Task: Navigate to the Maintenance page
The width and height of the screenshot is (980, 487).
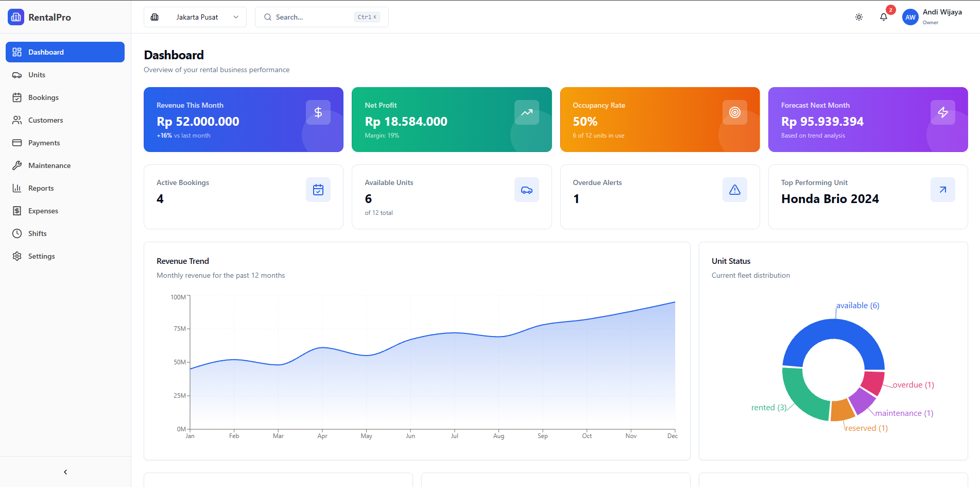Action: point(49,165)
